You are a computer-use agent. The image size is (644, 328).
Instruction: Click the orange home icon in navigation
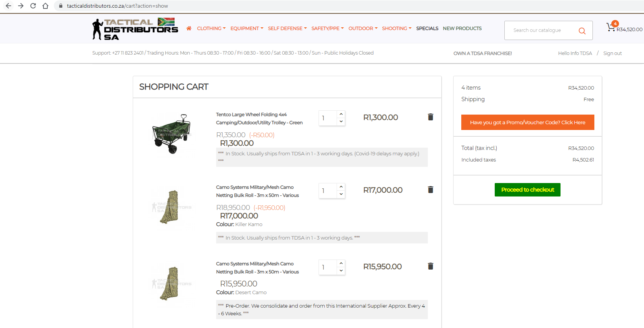click(189, 28)
